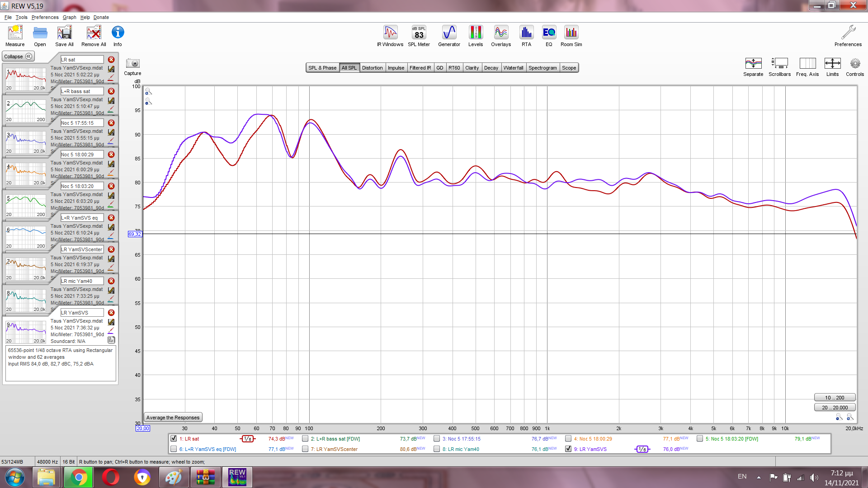Toggle Separate traces view

click(x=753, y=64)
